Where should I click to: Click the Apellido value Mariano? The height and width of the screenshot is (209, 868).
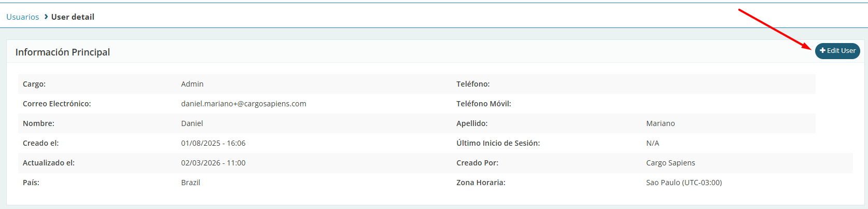coord(661,123)
